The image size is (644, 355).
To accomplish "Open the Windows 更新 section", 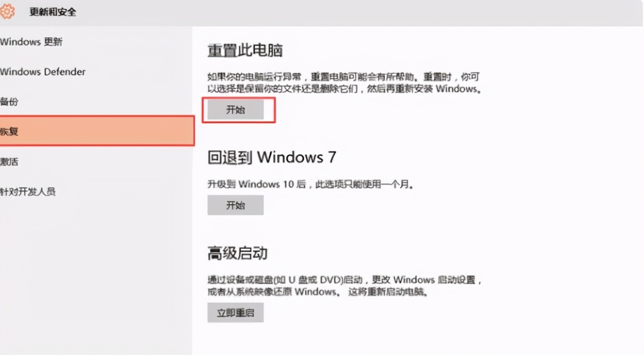I will click(x=31, y=42).
